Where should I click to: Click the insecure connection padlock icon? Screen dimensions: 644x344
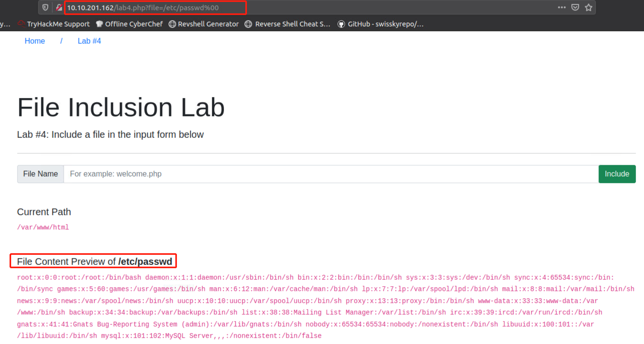(59, 7)
